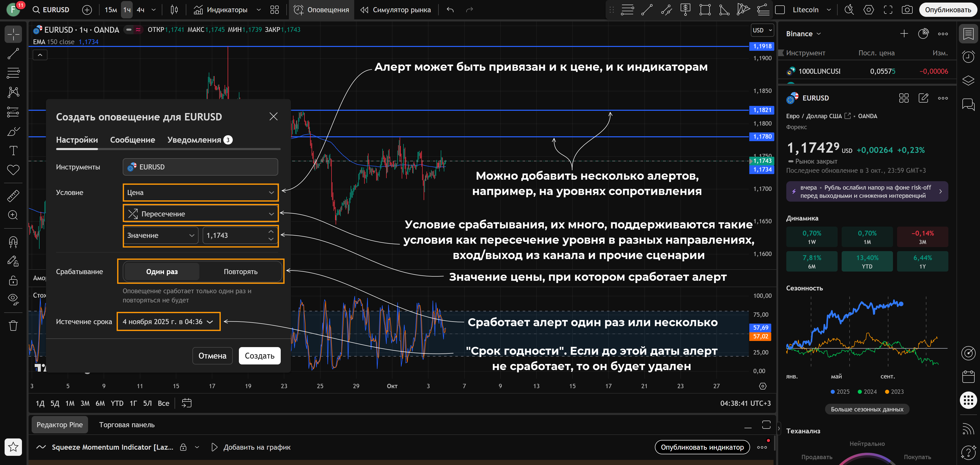Set trigger to Один раз
This screenshot has width=980, height=465.
coord(162,272)
